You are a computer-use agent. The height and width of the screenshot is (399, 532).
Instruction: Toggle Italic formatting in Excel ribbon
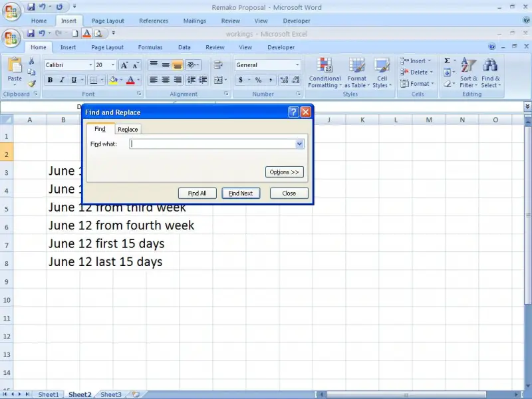(63, 80)
